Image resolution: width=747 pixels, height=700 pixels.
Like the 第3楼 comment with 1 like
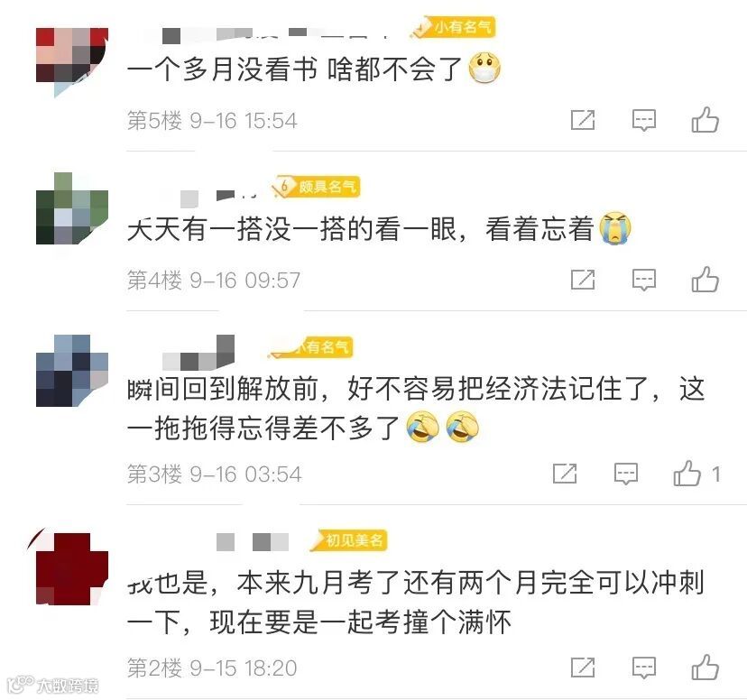pyautogui.click(x=696, y=473)
